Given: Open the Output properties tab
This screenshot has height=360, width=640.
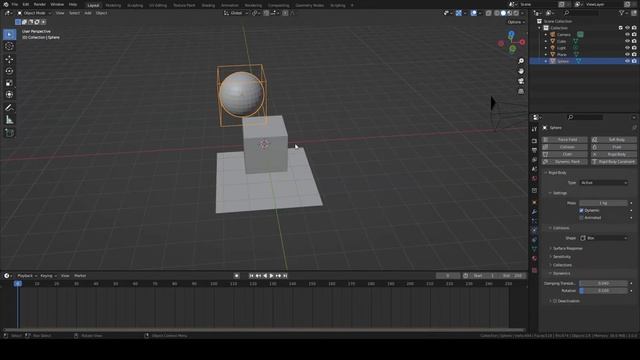Looking at the screenshot, I should (534, 150).
